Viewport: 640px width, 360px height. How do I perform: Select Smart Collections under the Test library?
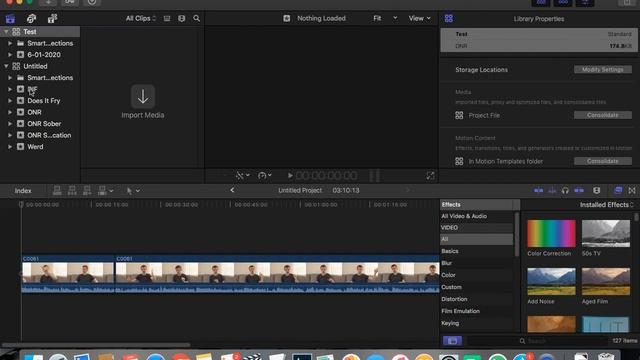pos(50,43)
